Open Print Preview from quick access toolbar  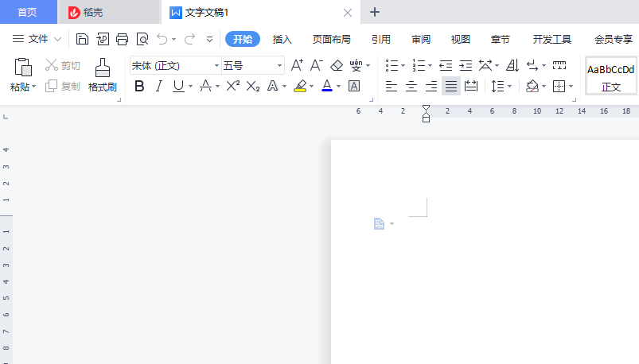142,39
